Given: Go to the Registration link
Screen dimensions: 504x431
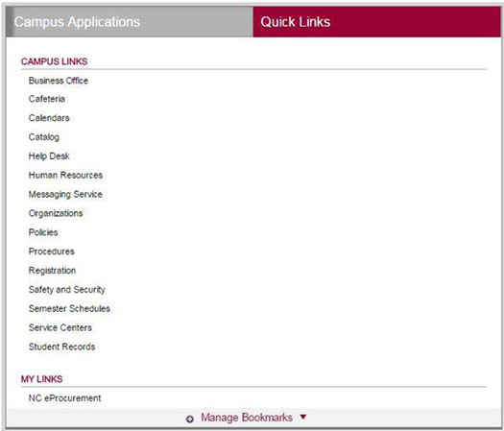Looking at the screenshot, I should [x=52, y=271].
